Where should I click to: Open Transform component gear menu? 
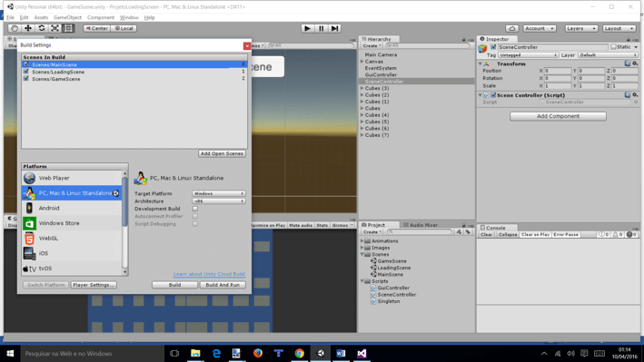coord(635,64)
